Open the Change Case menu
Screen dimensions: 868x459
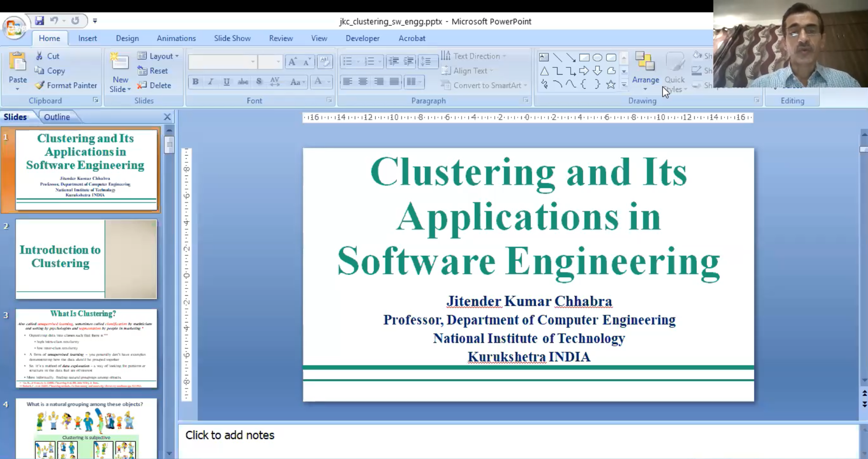tap(297, 82)
